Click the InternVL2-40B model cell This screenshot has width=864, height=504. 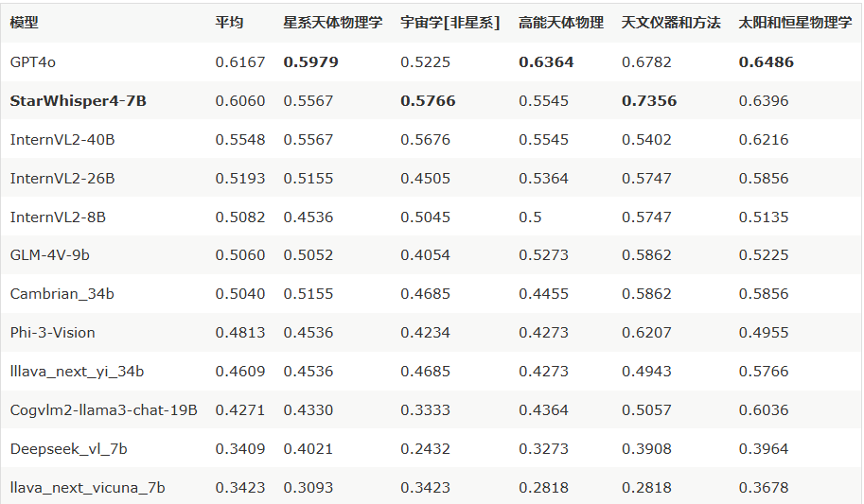(x=62, y=139)
